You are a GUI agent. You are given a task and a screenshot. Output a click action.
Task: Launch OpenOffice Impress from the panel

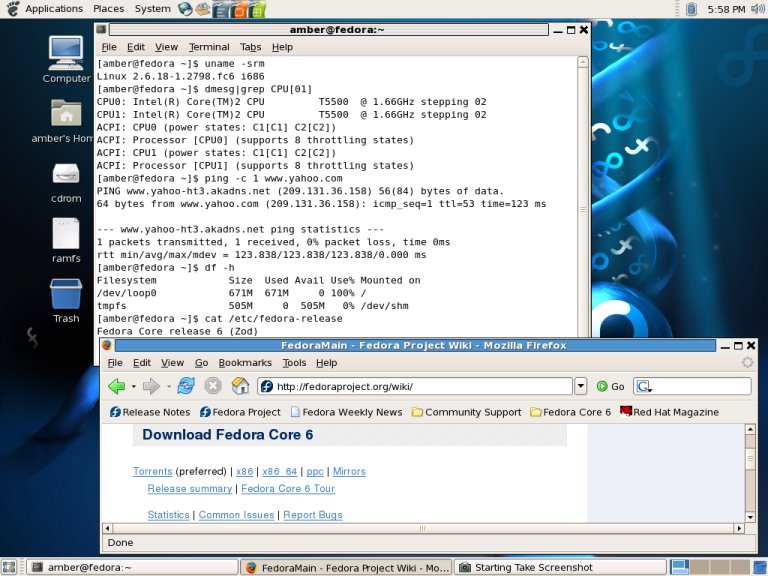pyautogui.click(x=239, y=9)
